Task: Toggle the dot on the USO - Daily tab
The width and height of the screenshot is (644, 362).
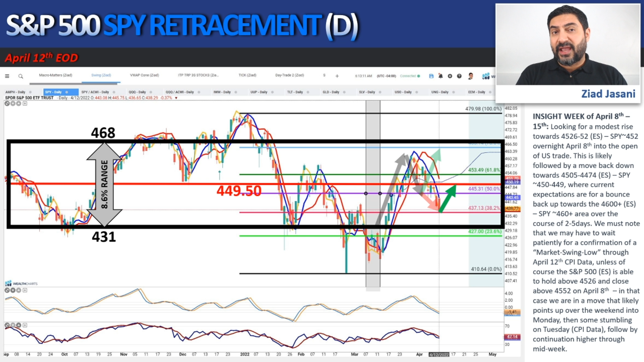Action: point(417,92)
